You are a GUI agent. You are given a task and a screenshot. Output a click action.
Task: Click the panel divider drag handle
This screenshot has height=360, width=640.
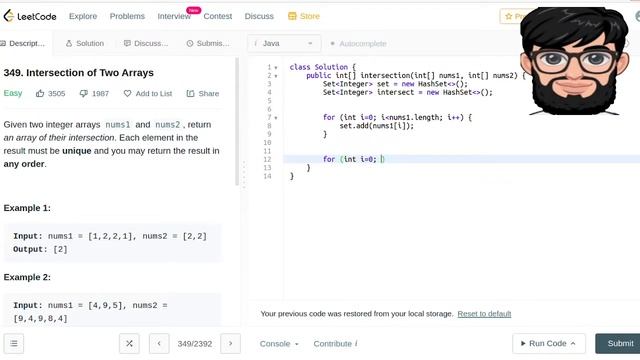(x=244, y=175)
